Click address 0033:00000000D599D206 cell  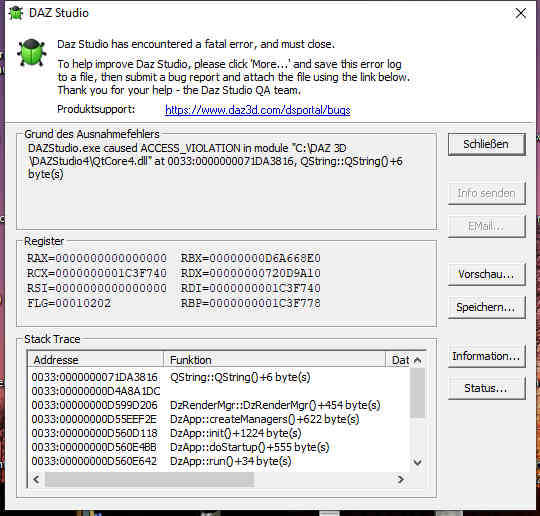click(x=94, y=405)
